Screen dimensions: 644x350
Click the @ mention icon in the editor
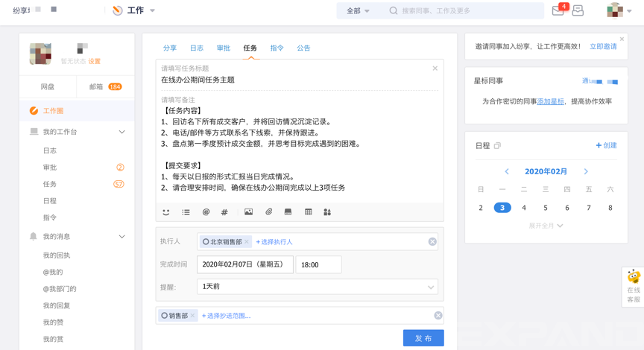(206, 212)
